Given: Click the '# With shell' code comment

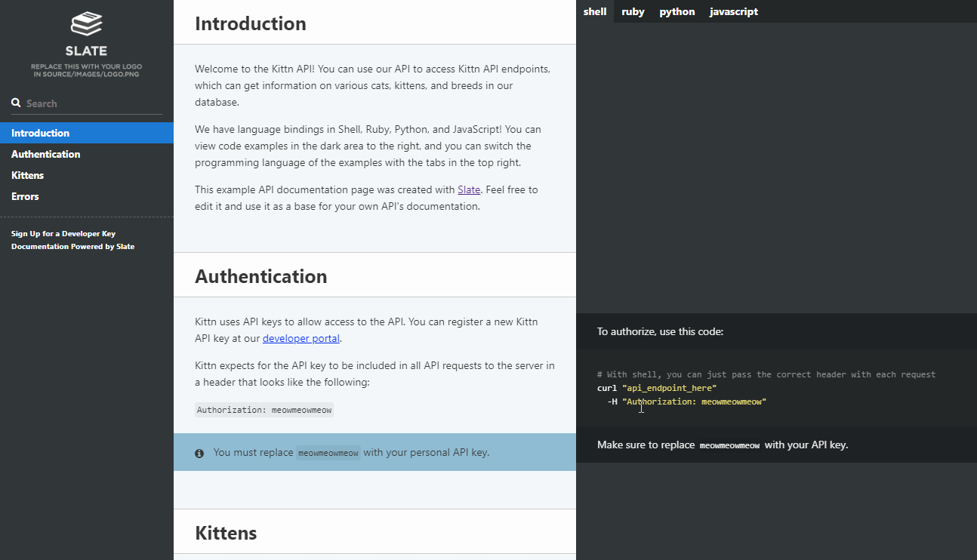Looking at the screenshot, I should (x=766, y=374).
